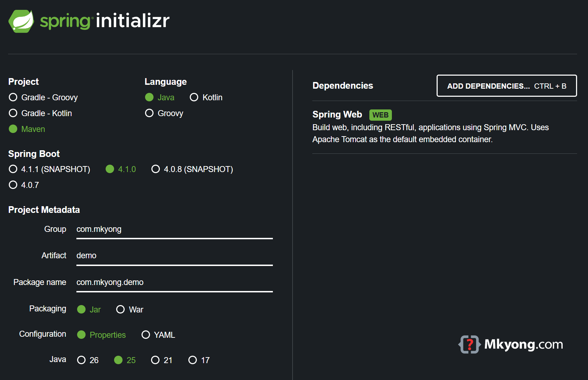Select Spring Boot version 4.1.0

click(121, 169)
